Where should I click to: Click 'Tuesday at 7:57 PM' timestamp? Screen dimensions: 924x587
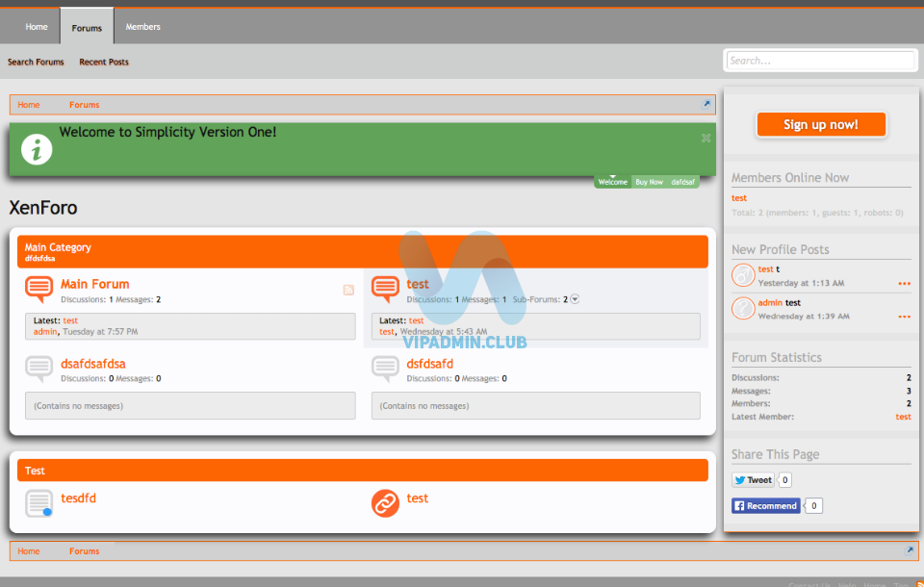[100, 332]
